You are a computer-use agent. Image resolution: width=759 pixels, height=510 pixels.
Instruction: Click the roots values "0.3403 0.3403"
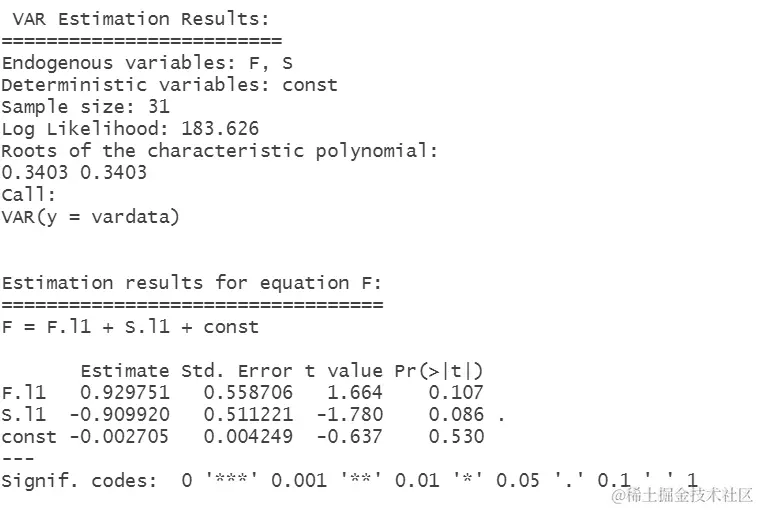click(x=74, y=173)
